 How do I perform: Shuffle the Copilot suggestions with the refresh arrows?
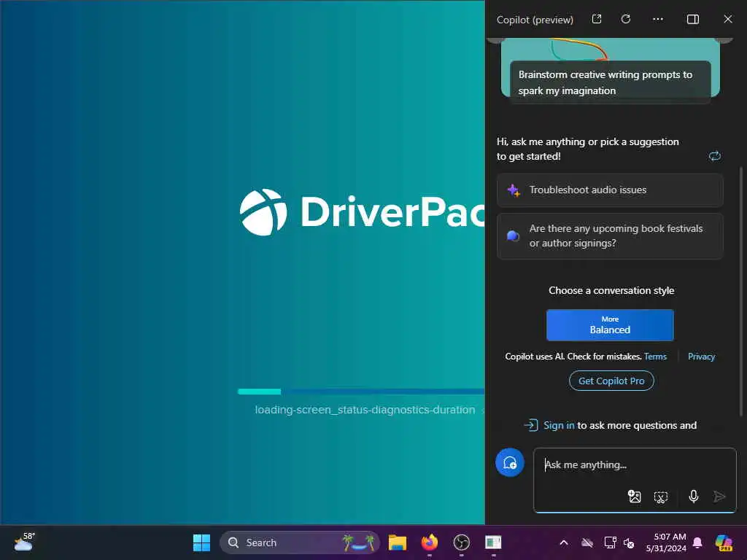715,156
